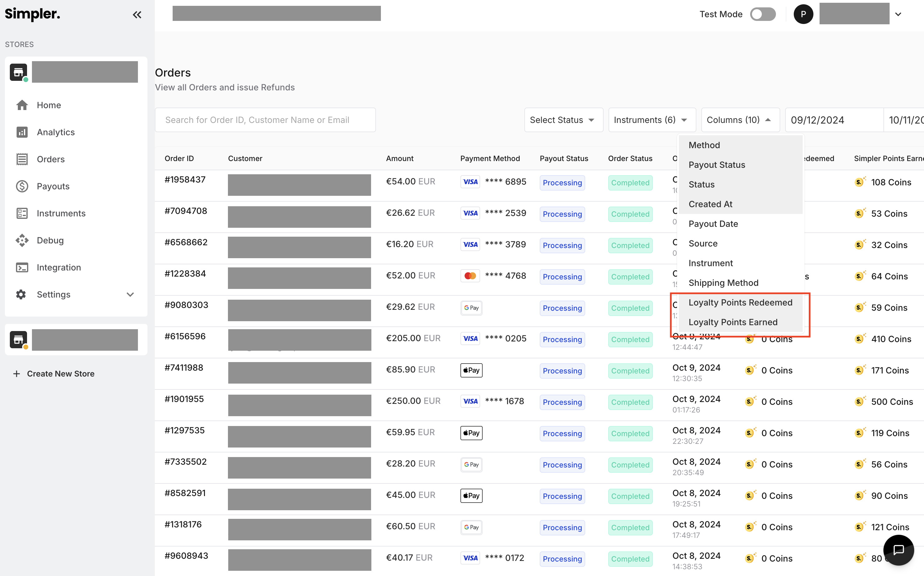Viewport: 924px width, 576px height.
Task: Click coin icon next to 108 Coins
Action: [860, 181]
